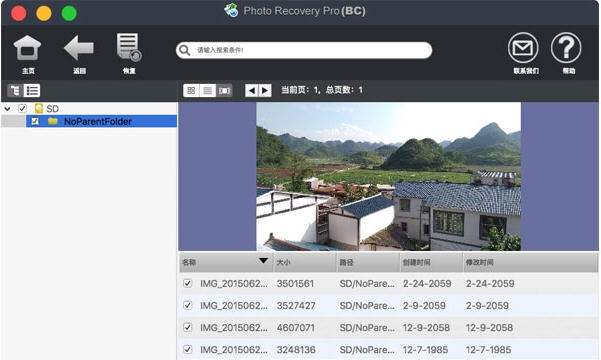
Task: Toggle sort arrow on Name column
Action: pyautogui.click(x=263, y=261)
